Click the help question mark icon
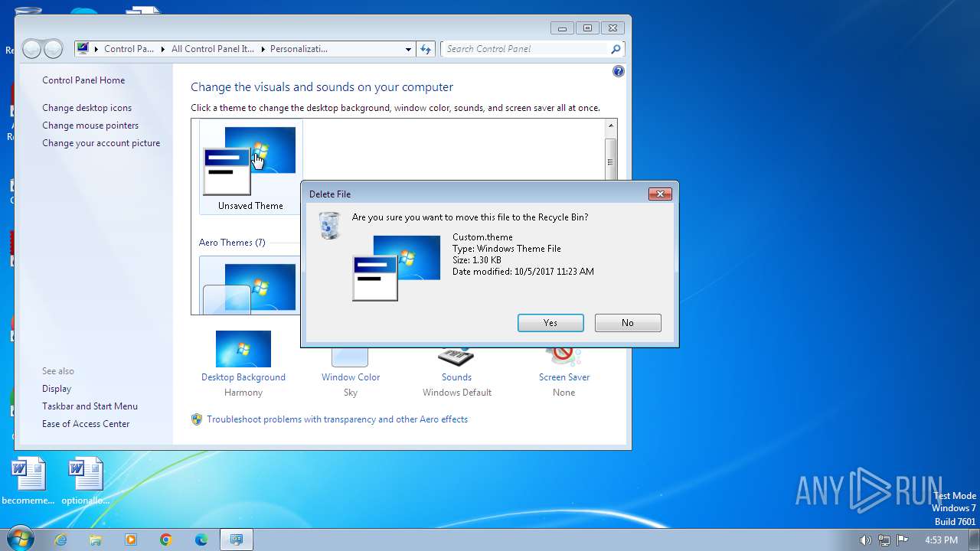The height and width of the screenshot is (551, 980). (619, 71)
